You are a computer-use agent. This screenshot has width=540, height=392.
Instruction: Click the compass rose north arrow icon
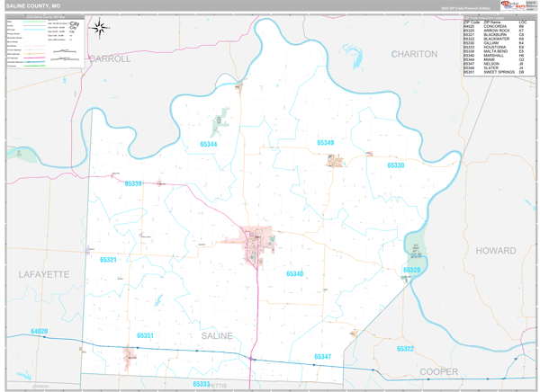[x=97, y=28]
